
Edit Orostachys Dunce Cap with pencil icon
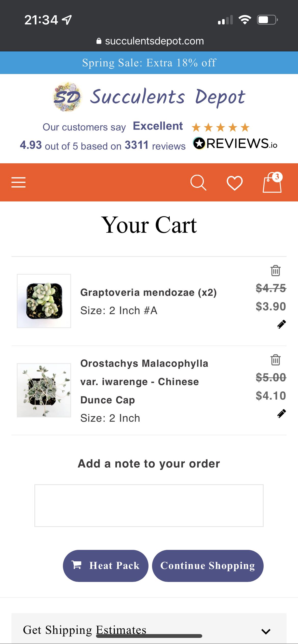click(x=281, y=414)
